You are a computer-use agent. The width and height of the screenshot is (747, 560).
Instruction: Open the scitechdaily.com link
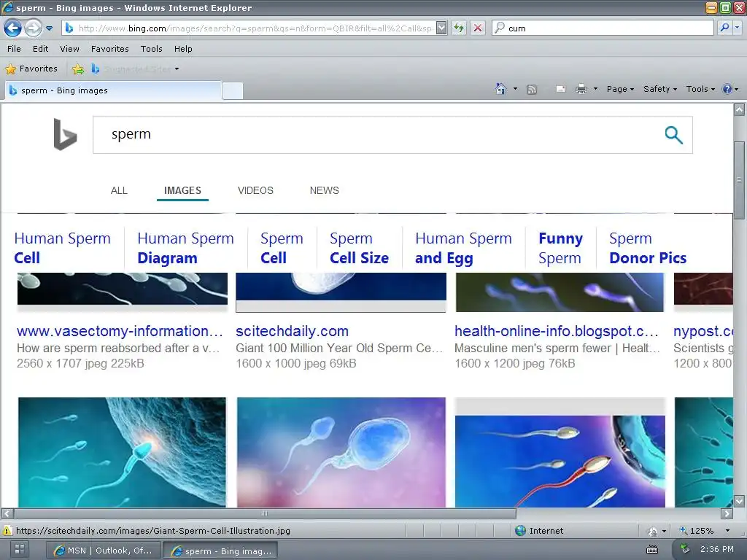point(292,331)
